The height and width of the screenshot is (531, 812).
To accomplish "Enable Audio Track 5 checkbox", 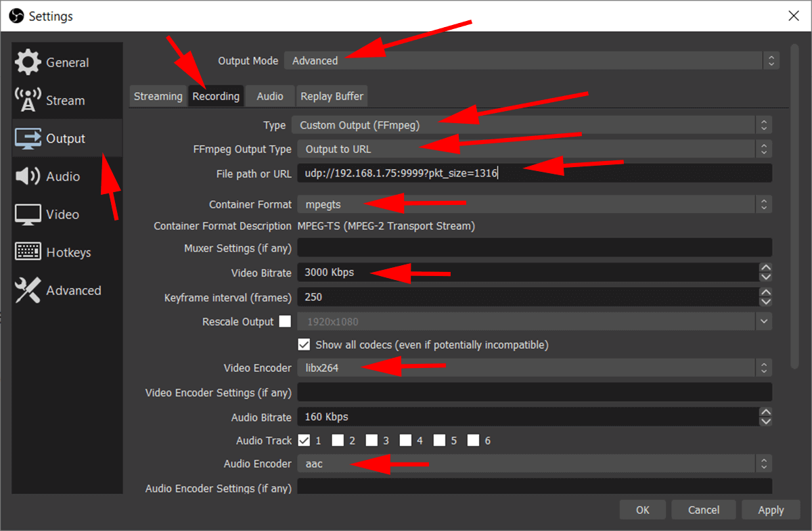I will pos(439,440).
